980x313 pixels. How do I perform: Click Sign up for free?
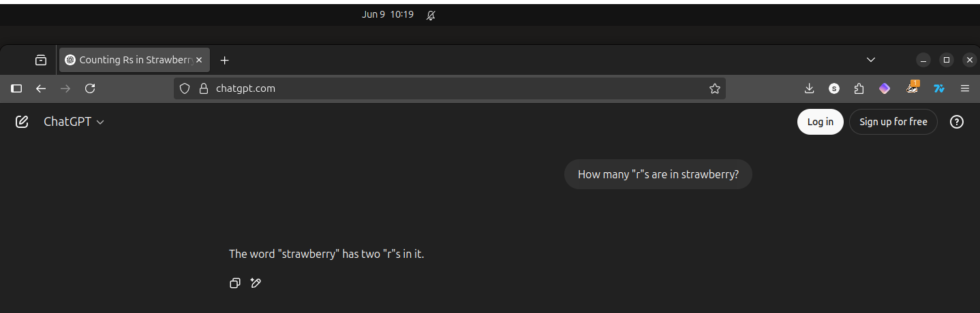(893, 122)
